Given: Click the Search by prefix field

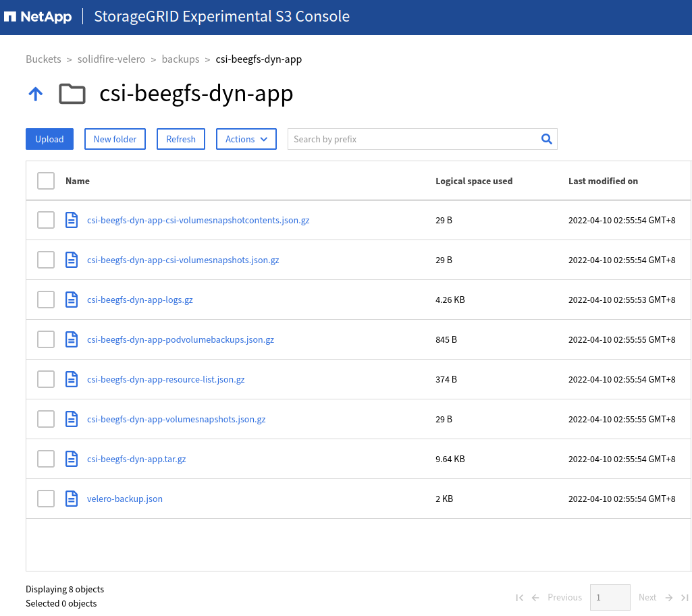Looking at the screenshot, I should [423, 139].
